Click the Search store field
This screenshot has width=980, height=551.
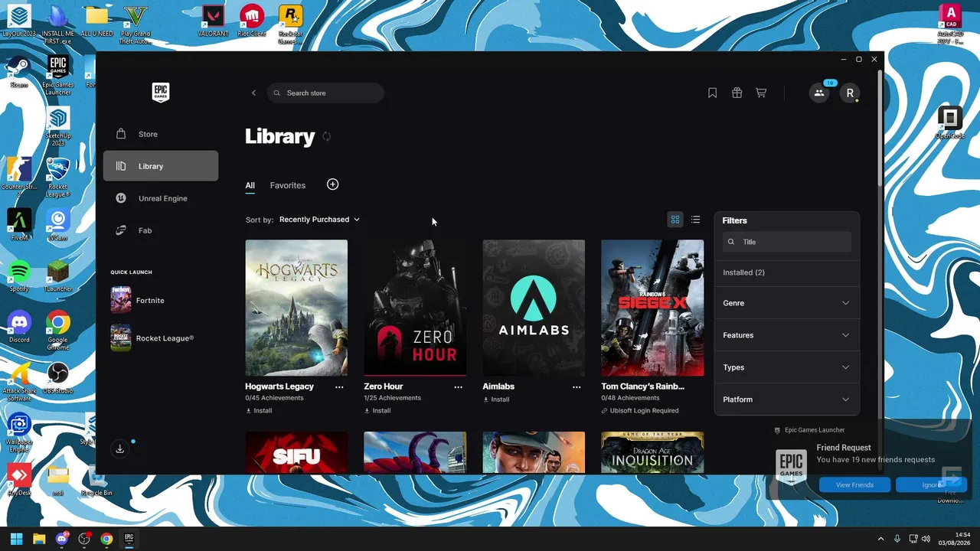(325, 93)
